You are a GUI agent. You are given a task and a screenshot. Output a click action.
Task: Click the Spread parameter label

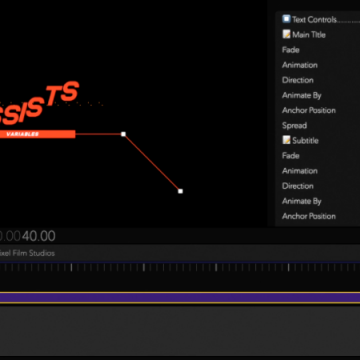click(x=294, y=126)
